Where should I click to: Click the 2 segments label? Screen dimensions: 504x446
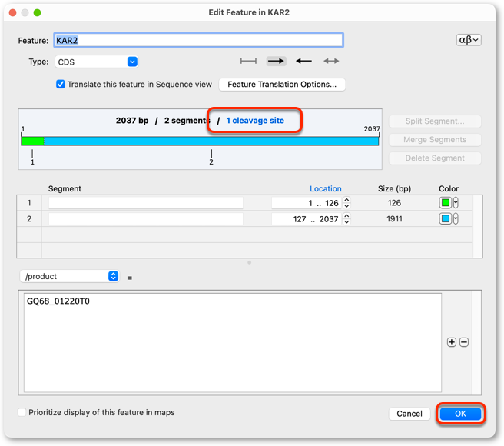187,121
